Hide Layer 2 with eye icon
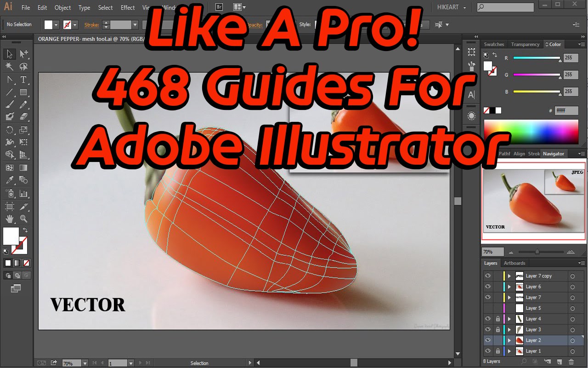The width and height of the screenshot is (588, 368). point(488,340)
